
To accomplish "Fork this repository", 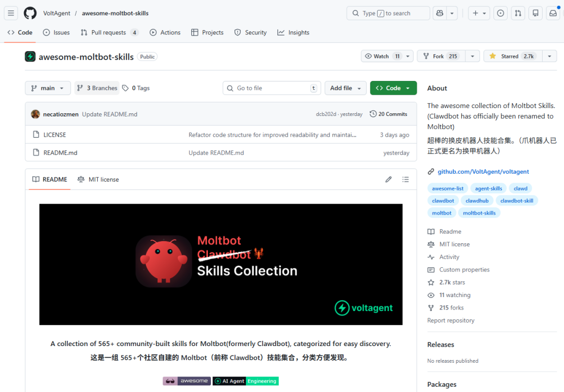I will [441, 56].
